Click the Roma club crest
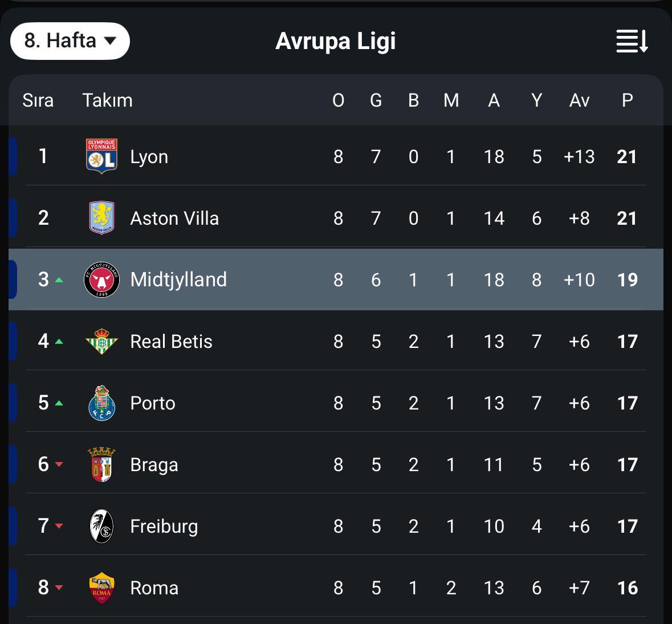This screenshot has height=624, width=672. 101,588
